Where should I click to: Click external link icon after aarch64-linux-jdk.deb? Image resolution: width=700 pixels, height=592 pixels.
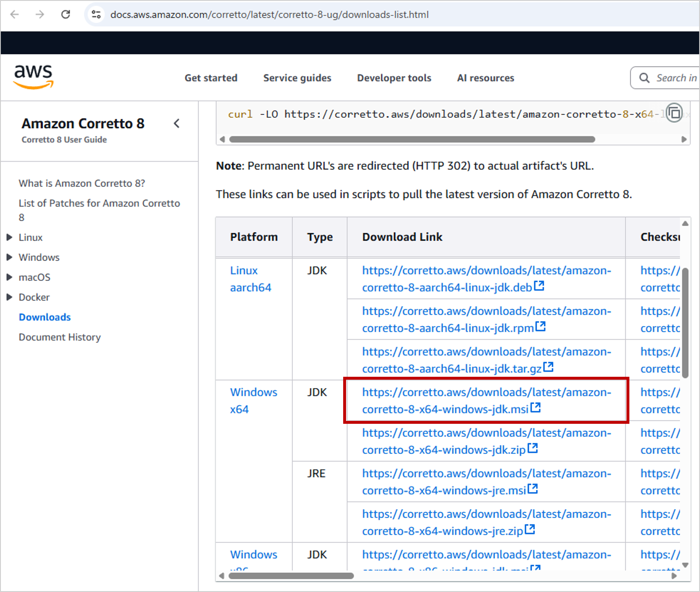pyautogui.click(x=539, y=286)
